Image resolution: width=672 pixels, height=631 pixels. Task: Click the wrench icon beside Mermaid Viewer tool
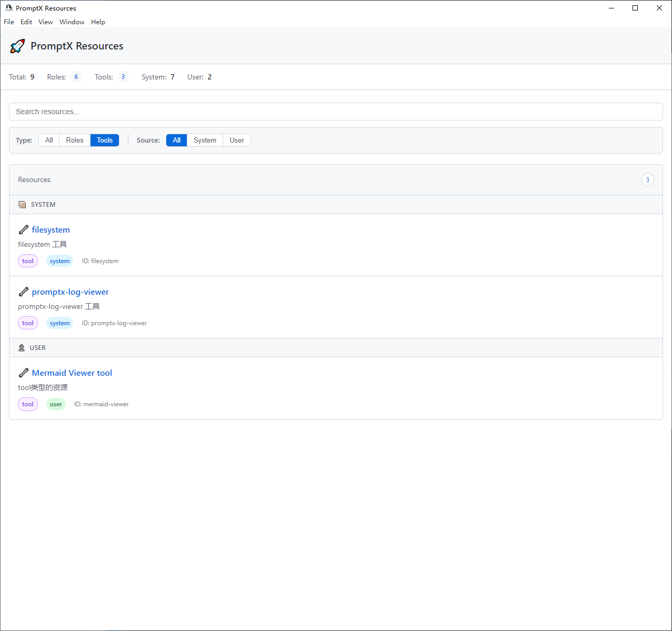pos(23,373)
